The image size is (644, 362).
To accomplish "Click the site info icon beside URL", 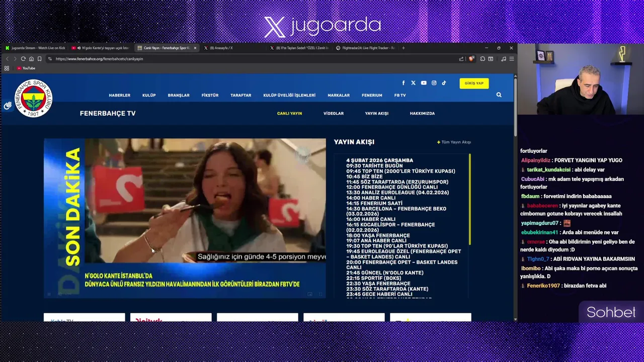I will [50, 59].
